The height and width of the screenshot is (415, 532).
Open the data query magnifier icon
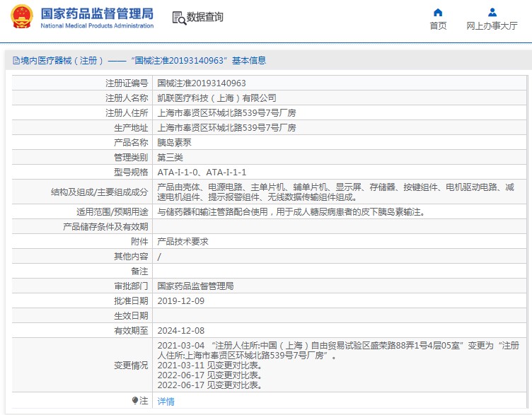click(179, 18)
